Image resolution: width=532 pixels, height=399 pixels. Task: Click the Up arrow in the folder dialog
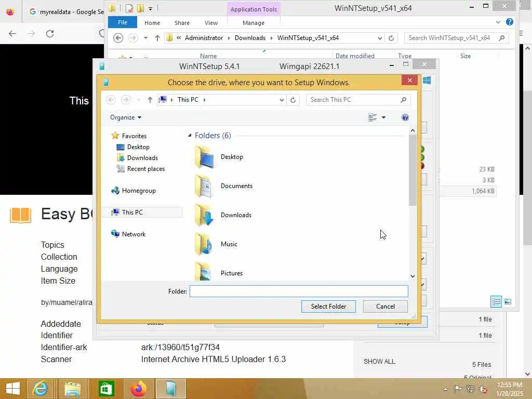(150, 100)
